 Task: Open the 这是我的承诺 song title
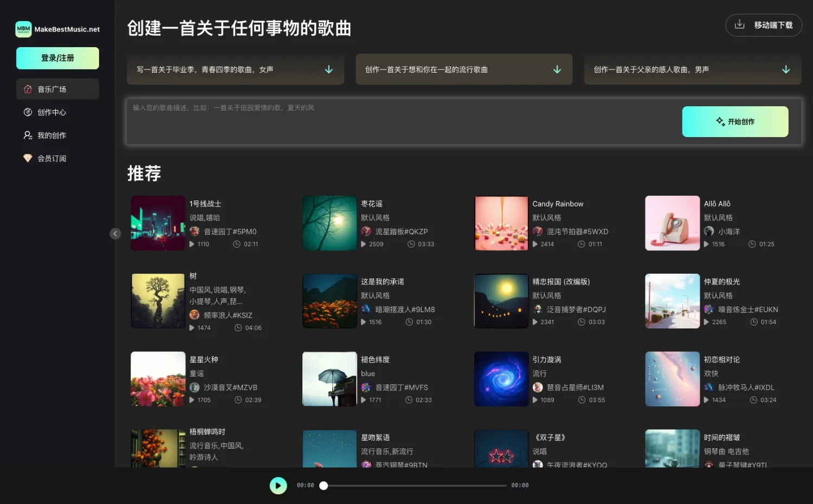click(x=383, y=282)
